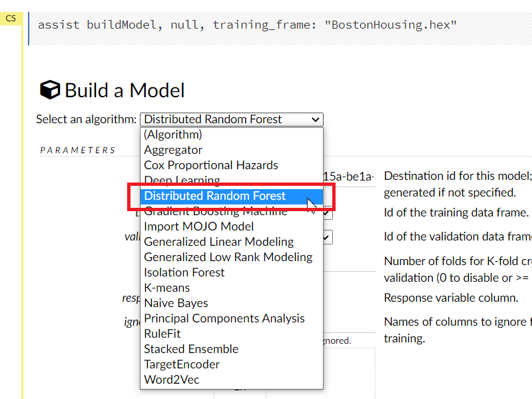
Task: Choose the Aggregator algorithm option
Action: 173,150
